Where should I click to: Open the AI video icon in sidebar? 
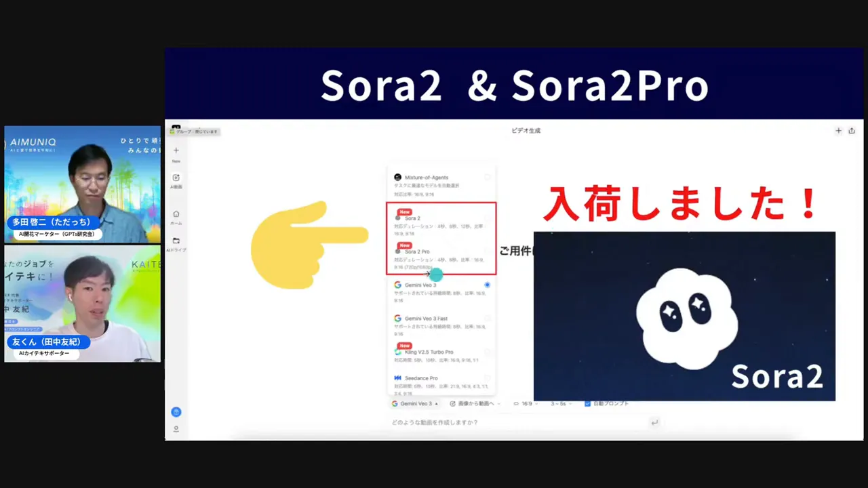tap(176, 178)
